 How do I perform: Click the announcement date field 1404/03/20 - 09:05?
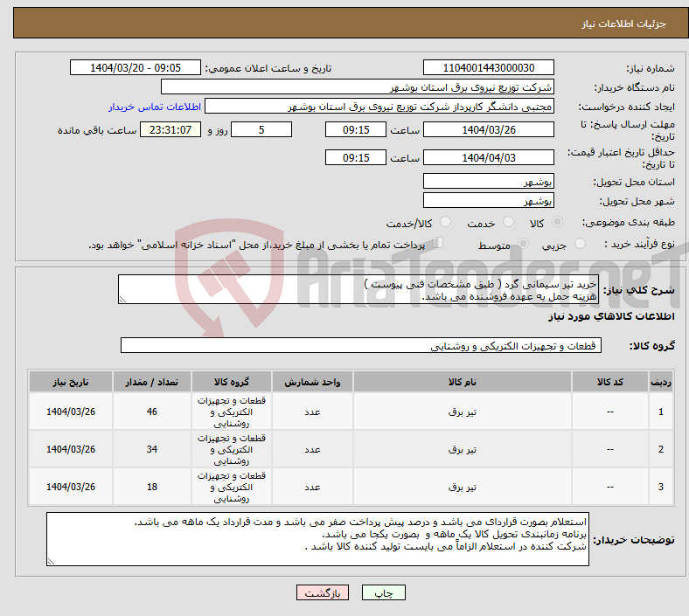[x=136, y=67]
